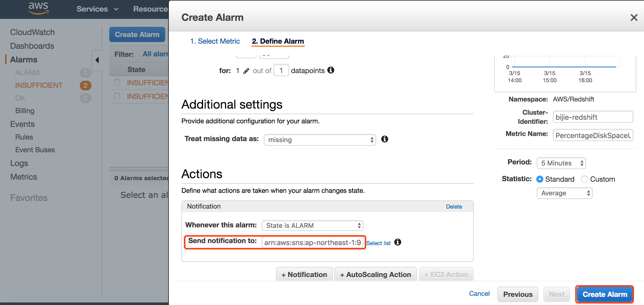
Task: Click the orange INSUFFICIENT count badge
Action: (x=85, y=86)
